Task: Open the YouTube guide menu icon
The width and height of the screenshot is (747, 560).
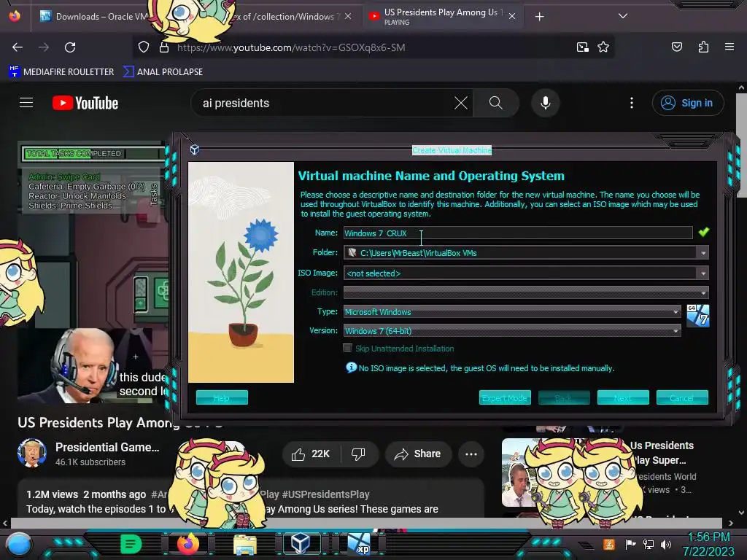Action: point(26,103)
